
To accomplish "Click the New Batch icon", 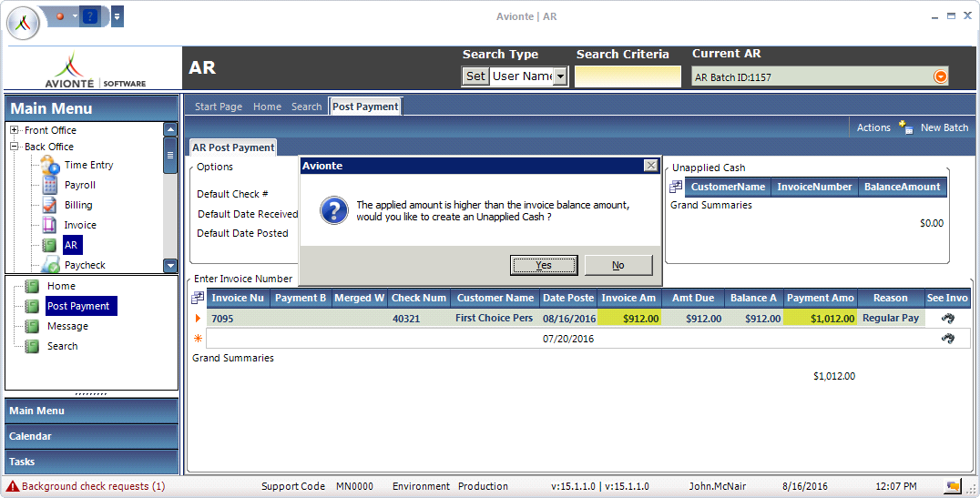I will click(905, 127).
